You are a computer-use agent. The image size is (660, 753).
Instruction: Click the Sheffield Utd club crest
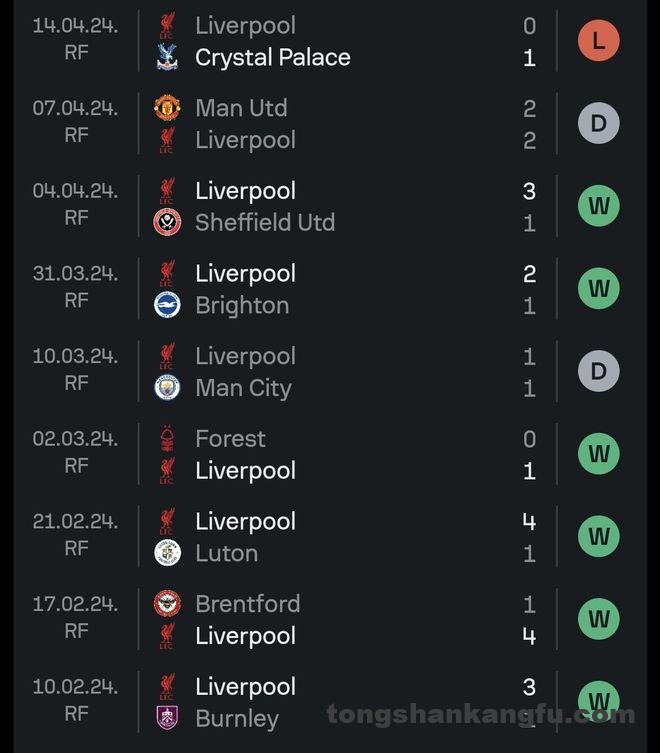[x=167, y=222]
